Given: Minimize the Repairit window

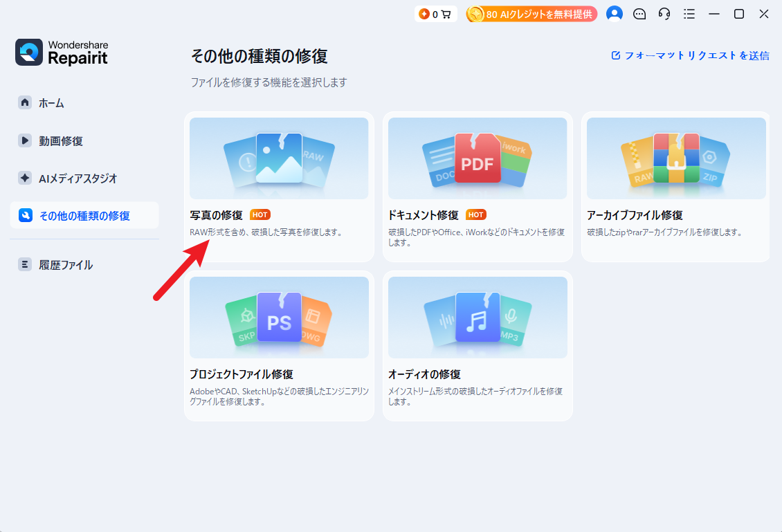Looking at the screenshot, I should coord(714,14).
